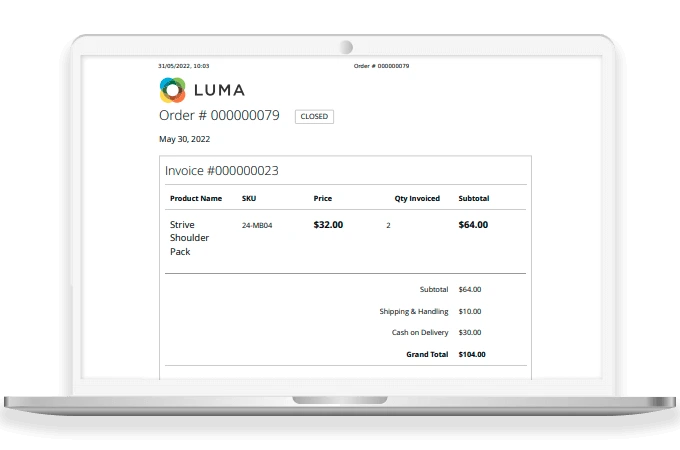Click the invoiced quantity 2
This screenshot has width=680, height=450.
point(388,225)
